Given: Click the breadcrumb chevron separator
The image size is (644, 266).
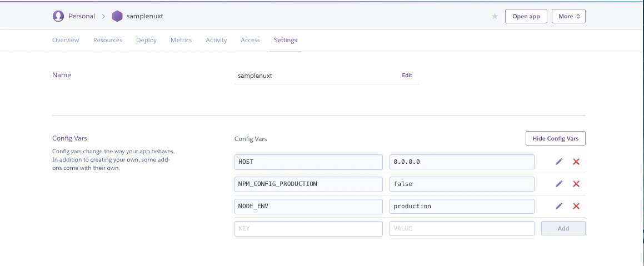Looking at the screenshot, I should pyautogui.click(x=103, y=17).
